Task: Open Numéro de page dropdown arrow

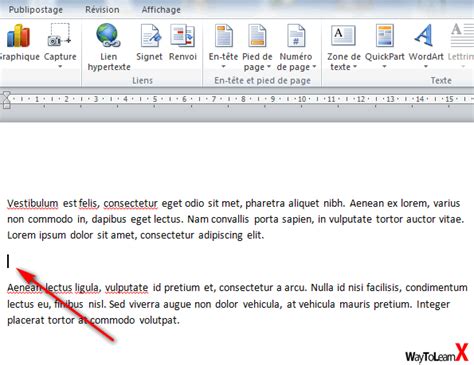Action: [314, 67]
